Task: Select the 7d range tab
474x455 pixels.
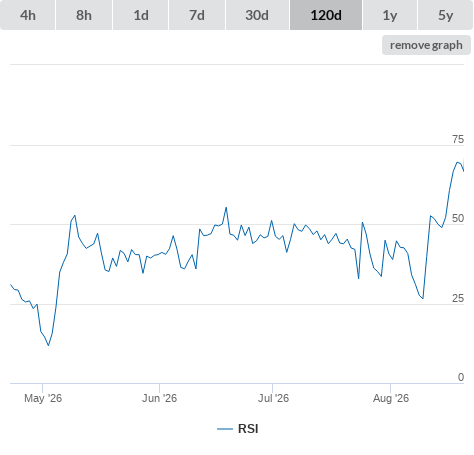Action: tap(197, 15)
